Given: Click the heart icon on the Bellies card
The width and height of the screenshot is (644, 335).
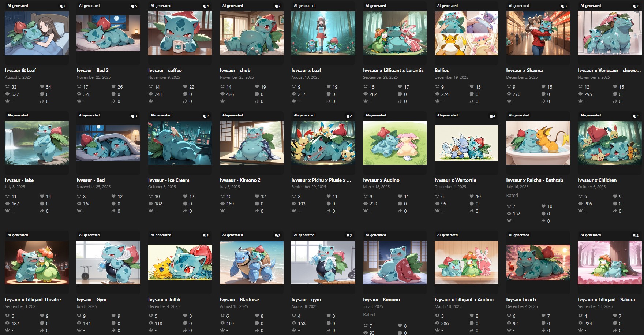Looking at the screenshot, I should (x=472, y=87).
